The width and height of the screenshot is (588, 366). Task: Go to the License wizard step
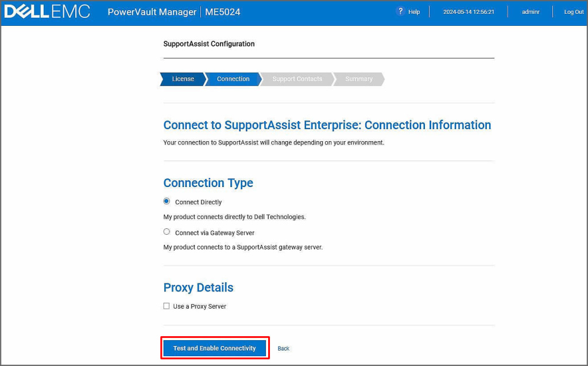click(x=183, y=79)
